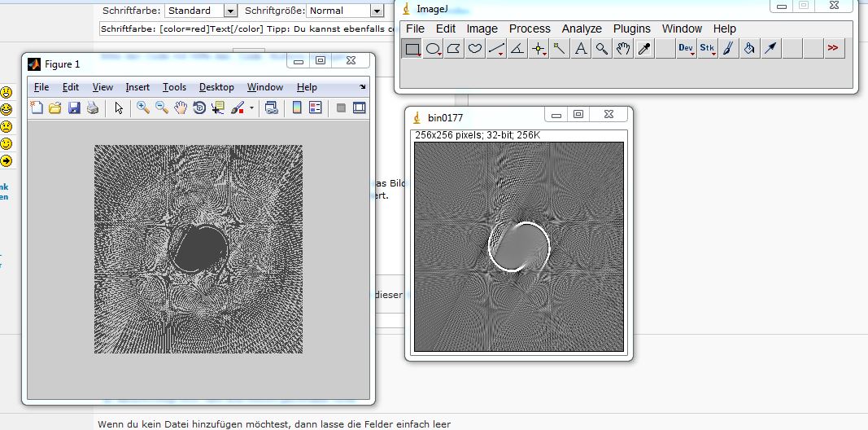Activate the ImageJ magnifying glass tool
Screen dimensions: 868x430
602,49
